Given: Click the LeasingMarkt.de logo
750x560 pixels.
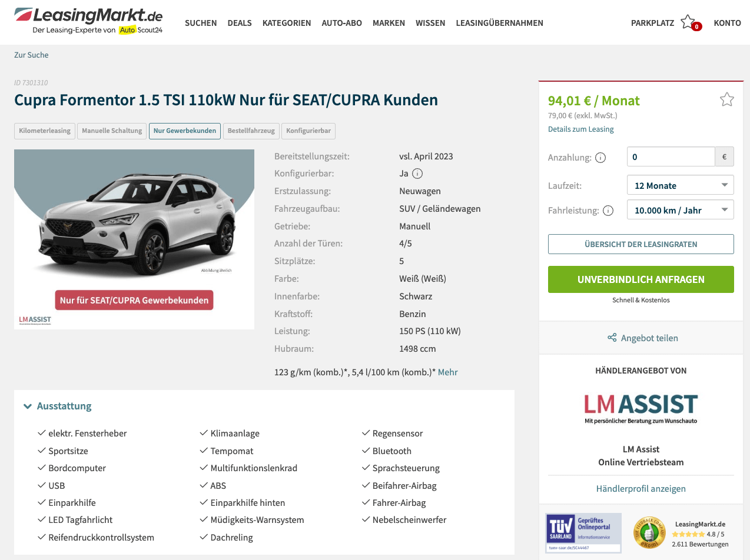Looking at the screenshot, I should click(88, 21).
